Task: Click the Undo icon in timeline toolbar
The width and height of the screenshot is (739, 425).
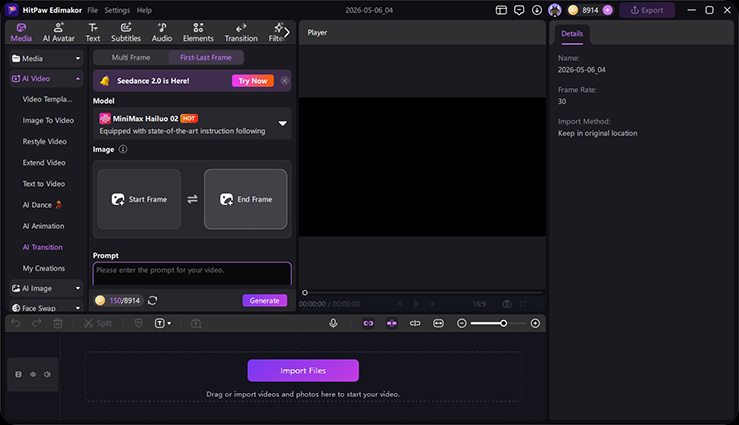Action: point(16,323)
